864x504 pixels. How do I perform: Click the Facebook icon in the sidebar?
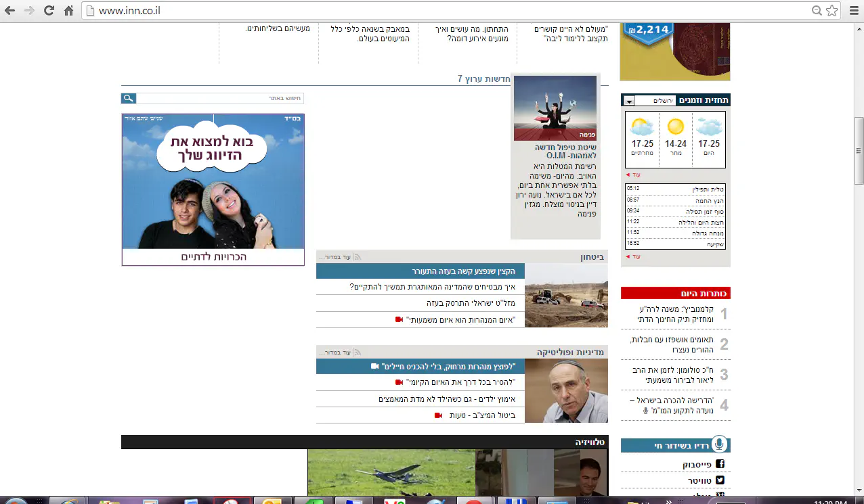pyautogui.click(x=720, y=464)
